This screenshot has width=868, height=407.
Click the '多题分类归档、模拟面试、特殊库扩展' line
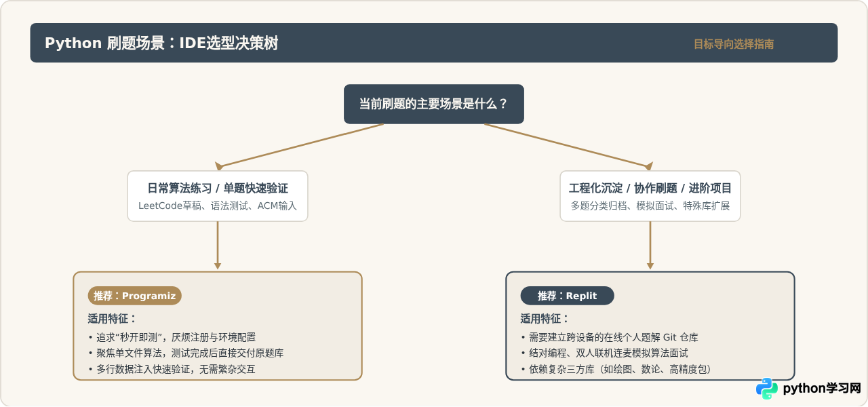coord(650,206)
